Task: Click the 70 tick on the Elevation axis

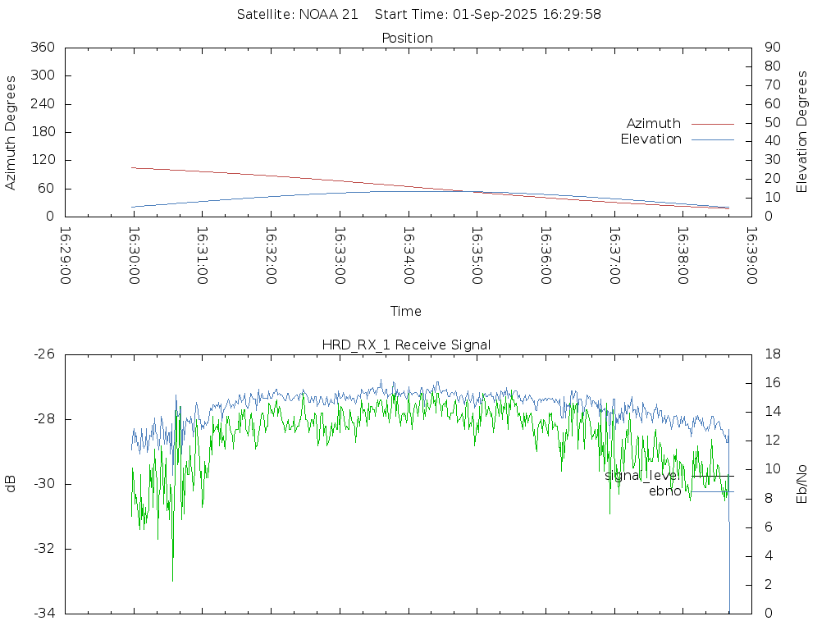Action: [x=773, y=85]
